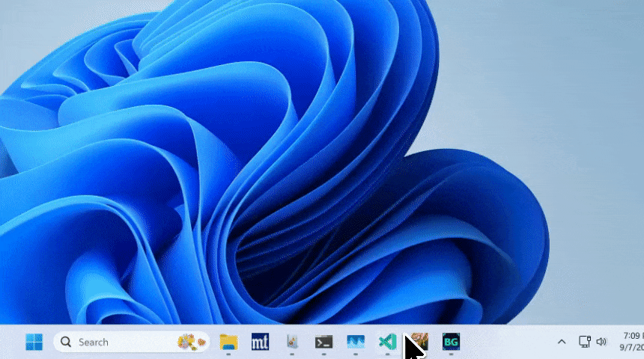Screen dimensions: 644x359
Task: Open network status in the system tray
Action: [x=584, y=342]
